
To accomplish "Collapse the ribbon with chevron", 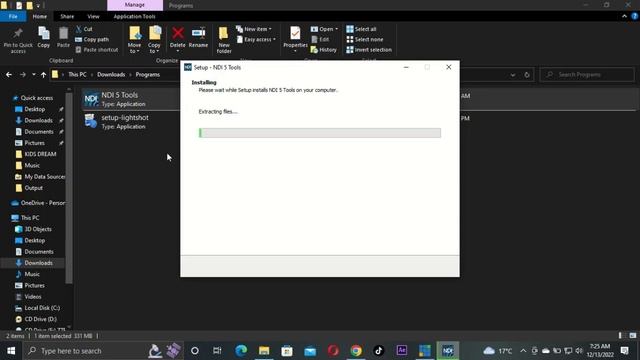I will click(x=624, y=16).
